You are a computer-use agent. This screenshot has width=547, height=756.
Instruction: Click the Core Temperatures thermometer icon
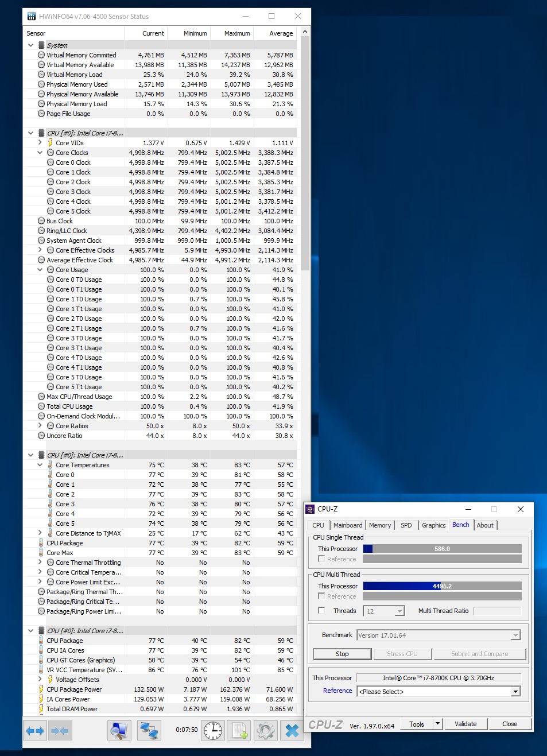coord(50,465)
